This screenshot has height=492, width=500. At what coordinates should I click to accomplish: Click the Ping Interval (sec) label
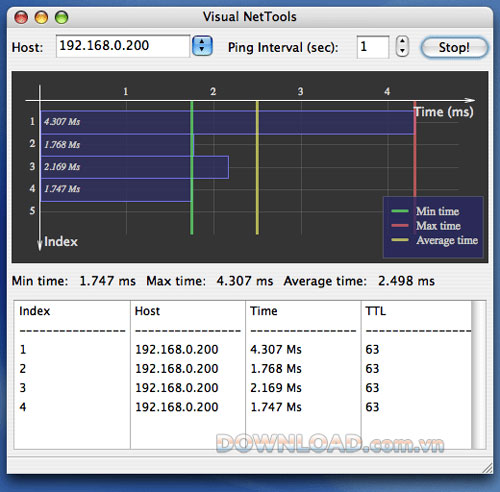pyautogui.click(x=283, y=47)
